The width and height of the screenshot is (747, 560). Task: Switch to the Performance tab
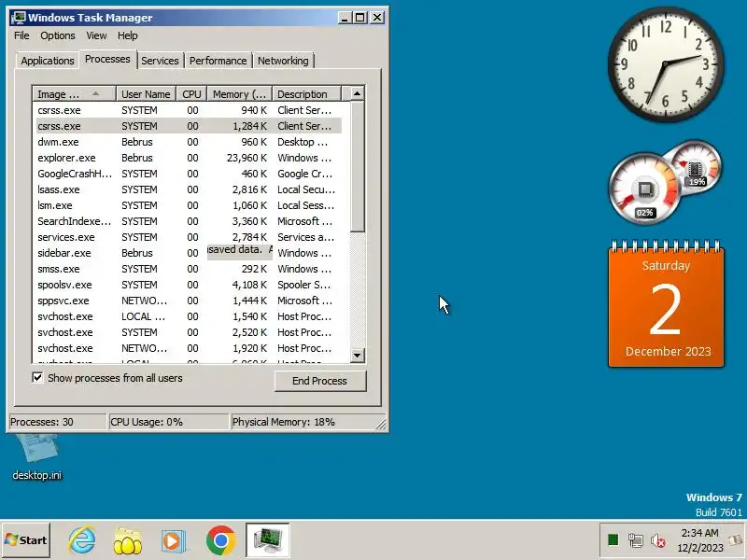[x=218, y=61]
